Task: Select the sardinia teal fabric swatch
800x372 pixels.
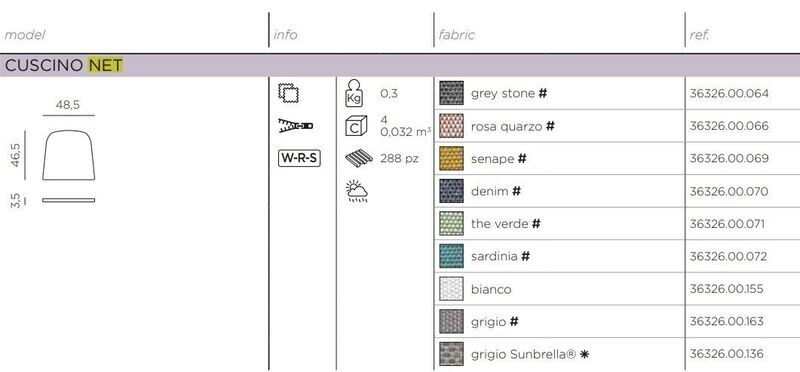Action: pyautogui.click(x=452, y=256)
